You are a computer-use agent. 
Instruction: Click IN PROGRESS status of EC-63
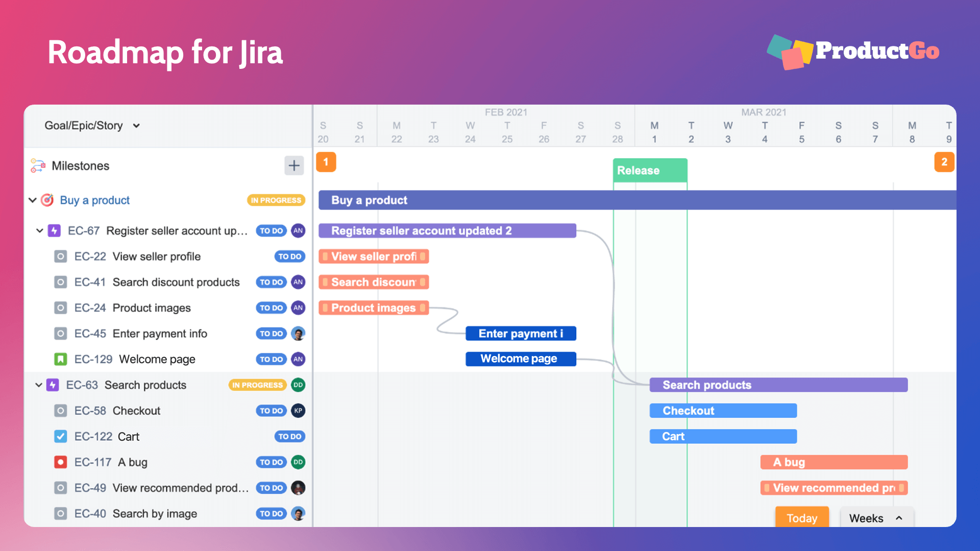257,385
